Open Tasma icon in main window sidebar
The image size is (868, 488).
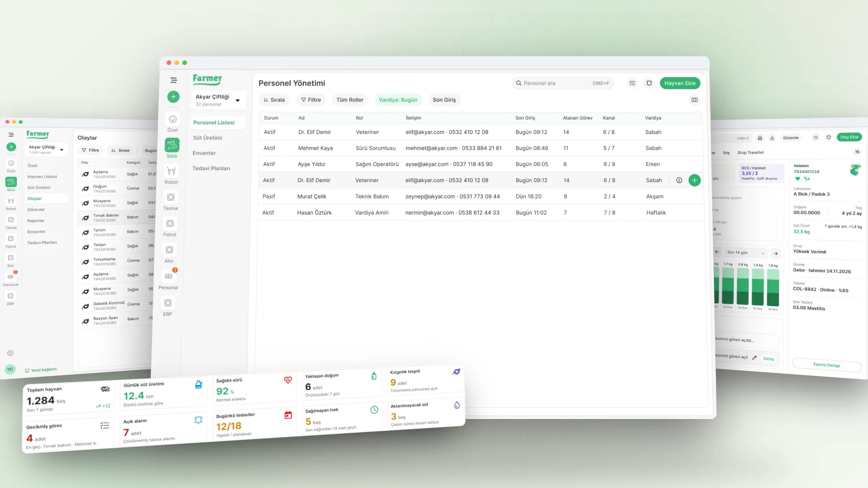(170, 197)
